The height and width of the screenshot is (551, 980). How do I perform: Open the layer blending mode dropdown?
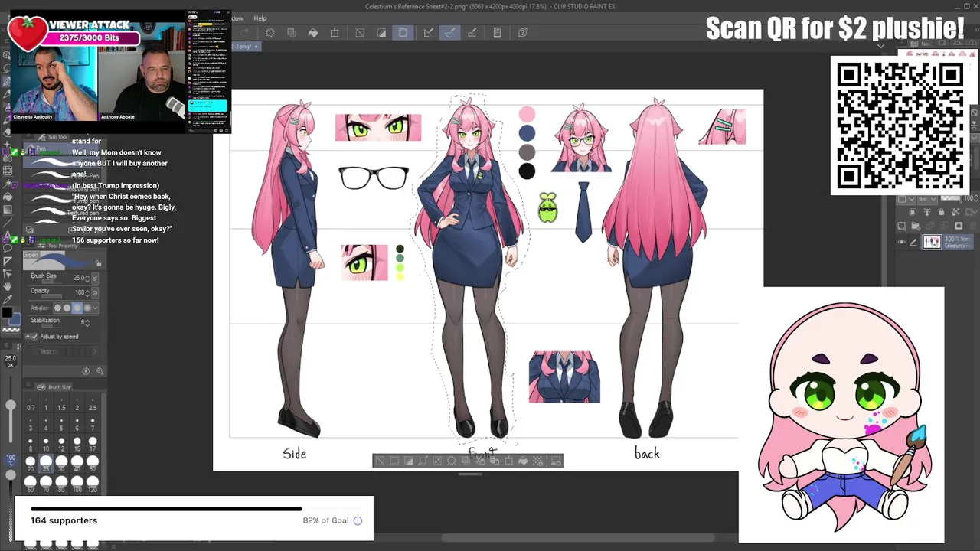point(926,198)
